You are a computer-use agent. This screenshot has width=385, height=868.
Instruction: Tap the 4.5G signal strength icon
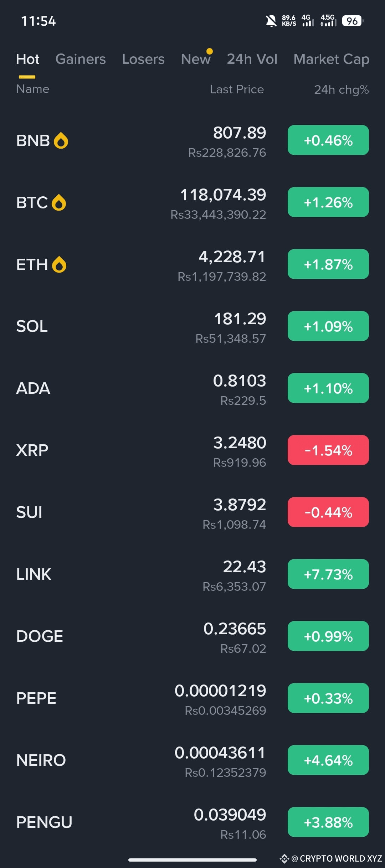(x=328, y=21)
